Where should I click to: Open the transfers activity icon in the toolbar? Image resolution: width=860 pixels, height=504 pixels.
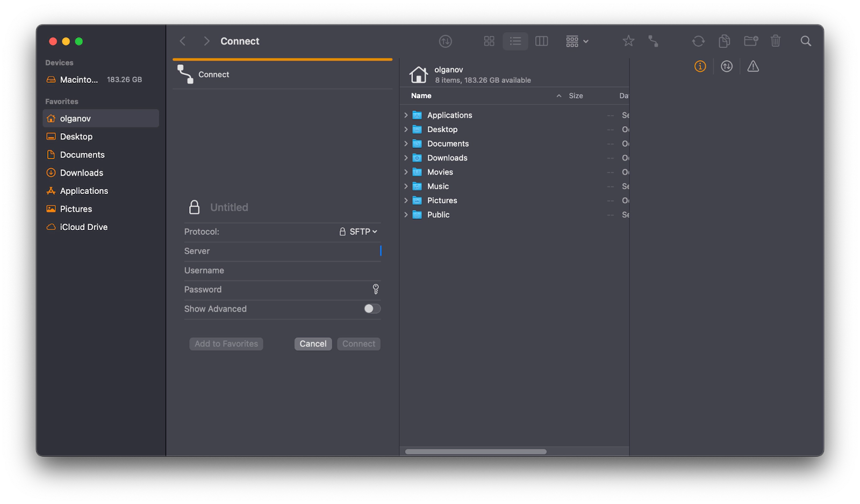tap(445, 41)
